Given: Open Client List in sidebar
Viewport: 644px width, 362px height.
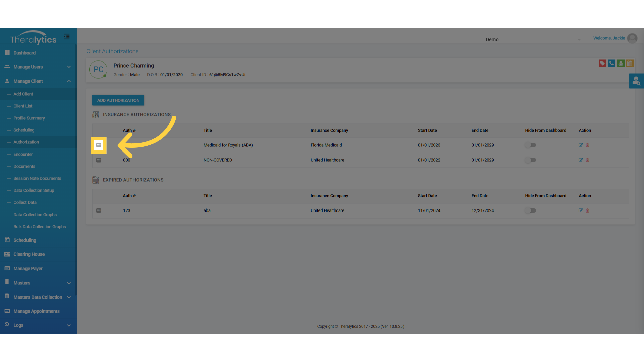Looking at the screenshot, I should tap(23, 106).
